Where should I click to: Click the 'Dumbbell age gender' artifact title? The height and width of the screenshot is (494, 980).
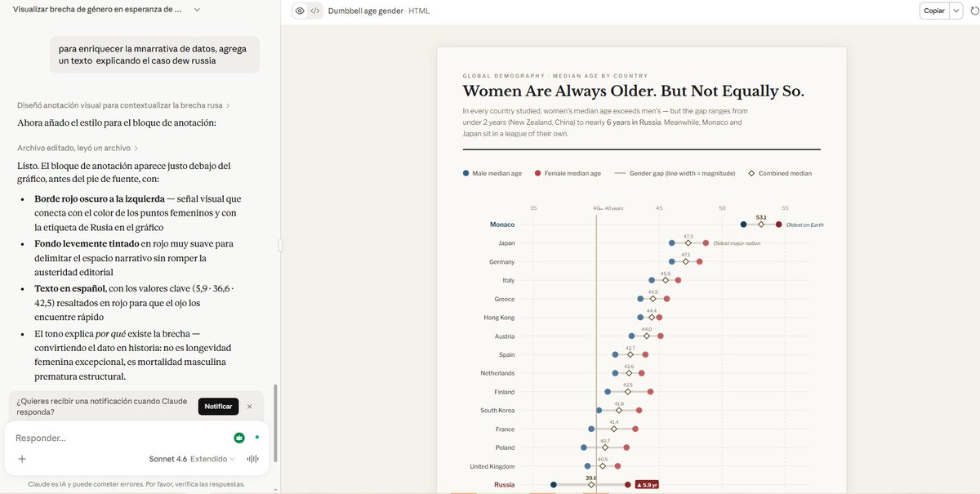tap(367, 11)
